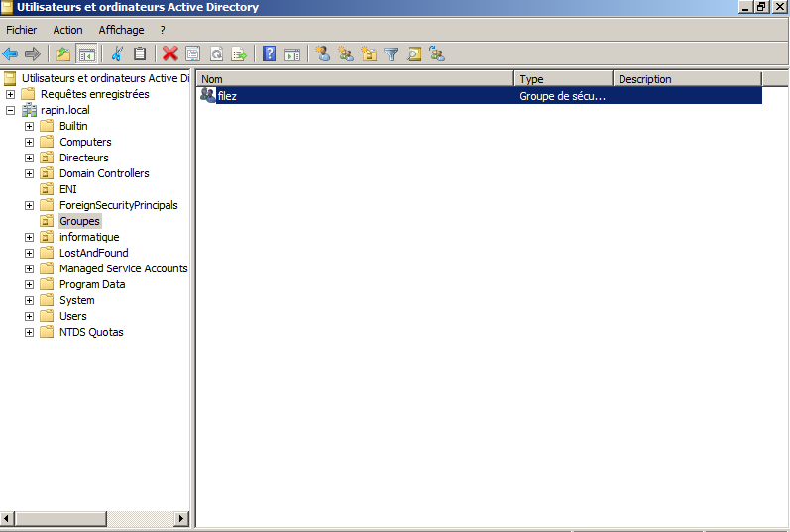This screenshot has height=532, width=790.
Task: Create a new organizational unit icon
Action: 369,53
